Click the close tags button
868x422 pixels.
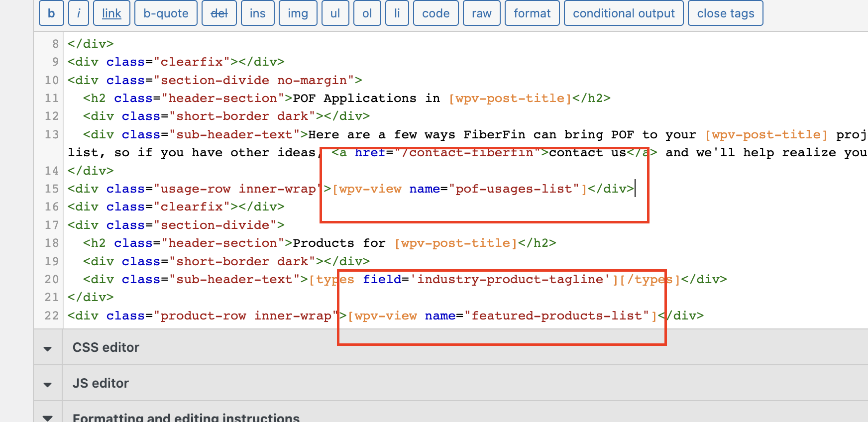(725, 13)
